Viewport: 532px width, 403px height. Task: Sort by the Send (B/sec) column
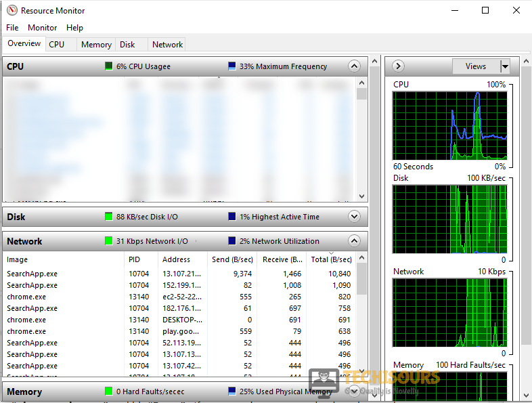[x=232, y=259]
